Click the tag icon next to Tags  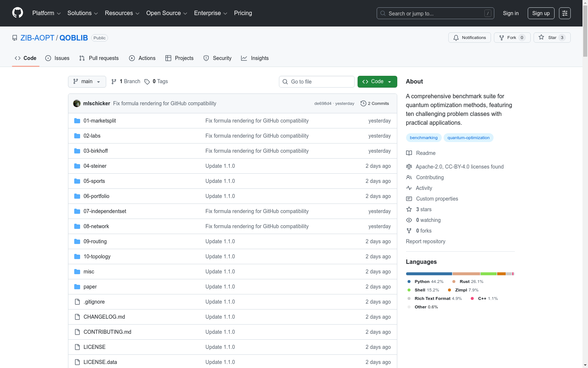pyautogui.click(x=147, y=82)
